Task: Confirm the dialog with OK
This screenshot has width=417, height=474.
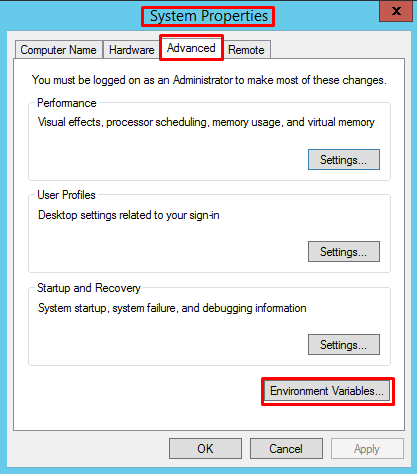Action: (x=205, y=449)
